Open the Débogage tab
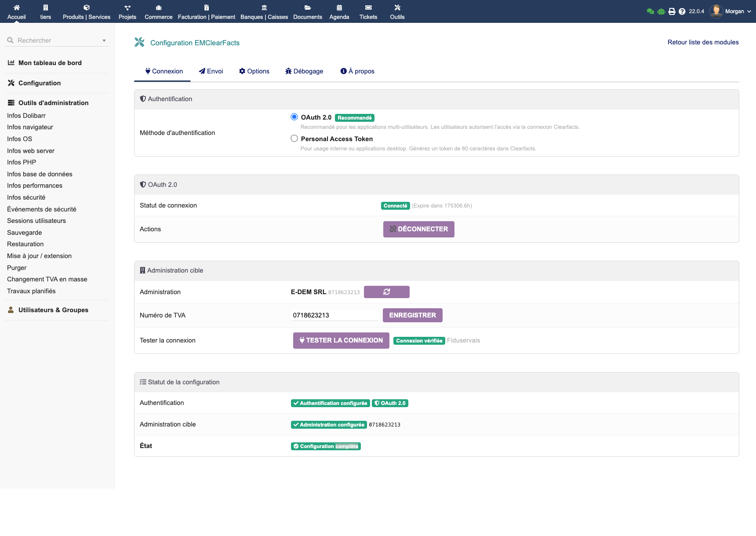This screenshot has width=756, height=536. pos(304,71)
